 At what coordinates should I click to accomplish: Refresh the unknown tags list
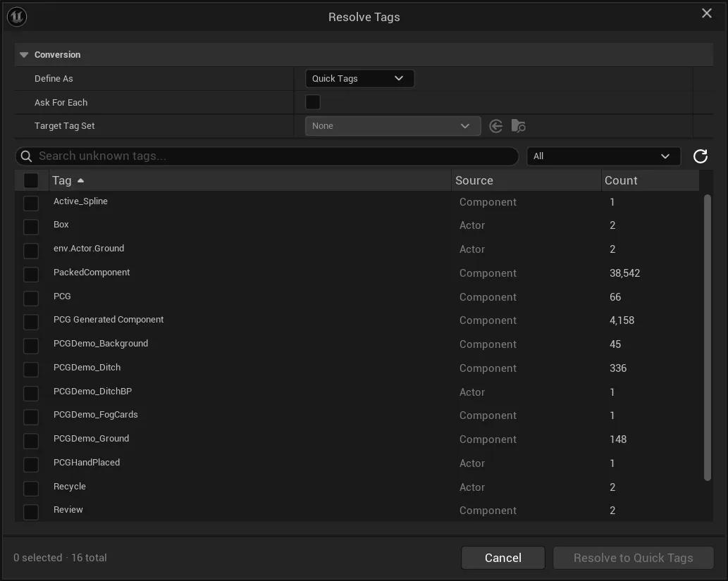[700, 156]
